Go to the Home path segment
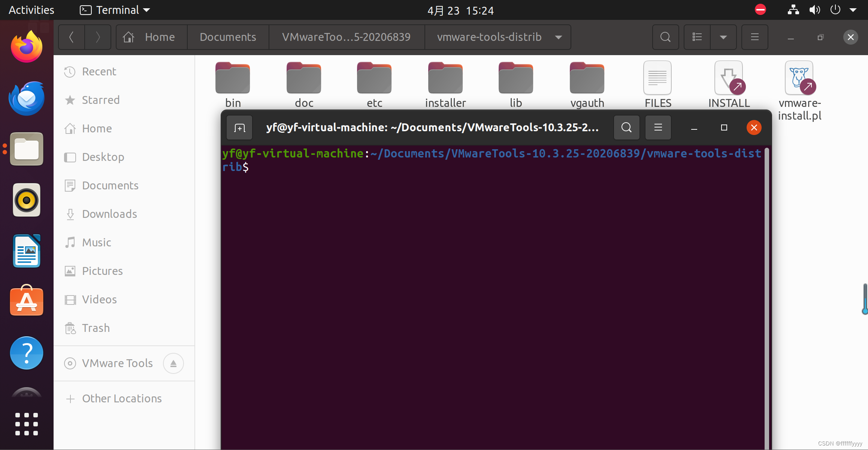Viewport: 868px width, 450px height. (152, 37)
